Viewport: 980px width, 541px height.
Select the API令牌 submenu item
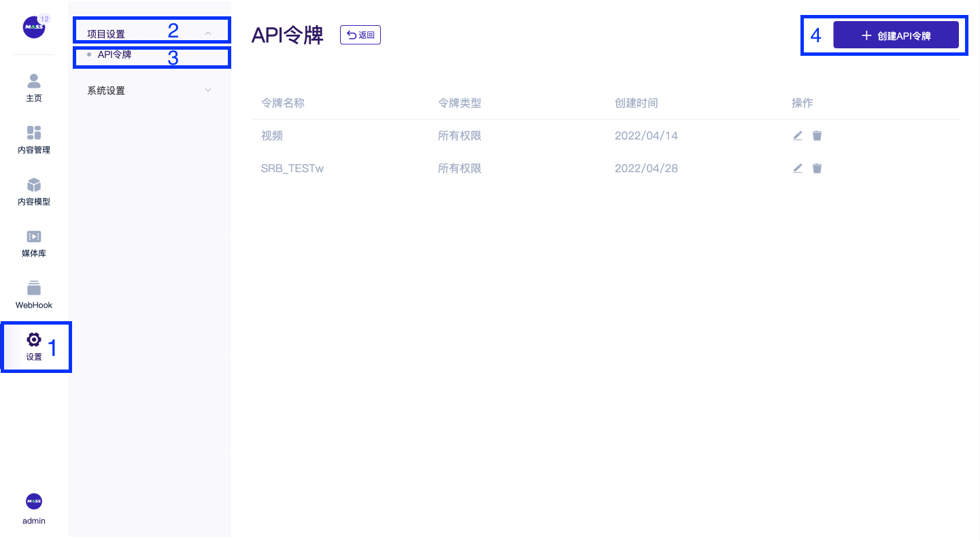pos(114,55)
